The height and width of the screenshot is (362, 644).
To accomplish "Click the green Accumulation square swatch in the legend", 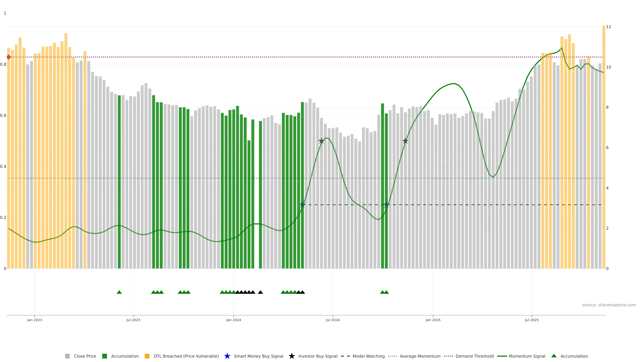I will point(104,356).
